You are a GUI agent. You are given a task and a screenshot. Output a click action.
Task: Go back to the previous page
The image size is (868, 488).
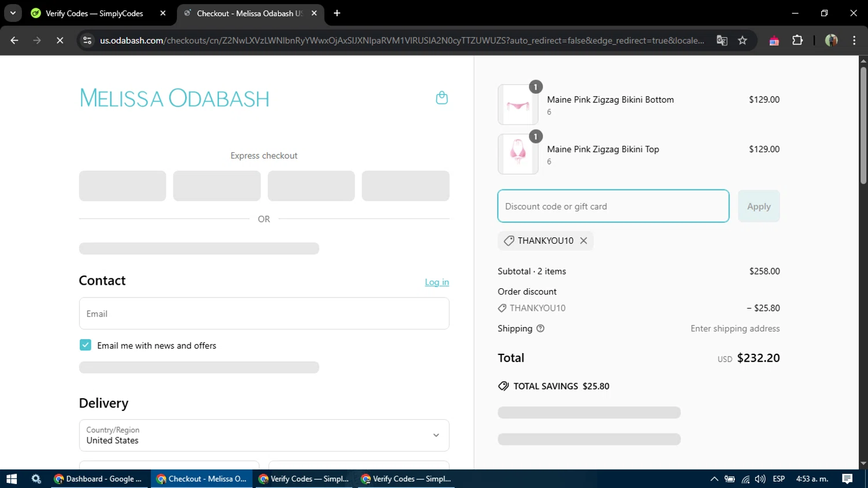[14, 41]
